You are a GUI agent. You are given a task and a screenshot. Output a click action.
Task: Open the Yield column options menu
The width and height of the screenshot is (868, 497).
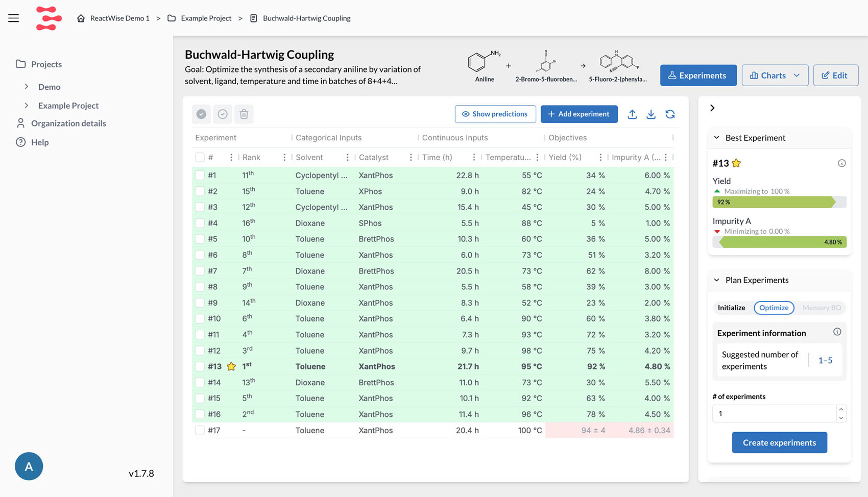(600, 157)
